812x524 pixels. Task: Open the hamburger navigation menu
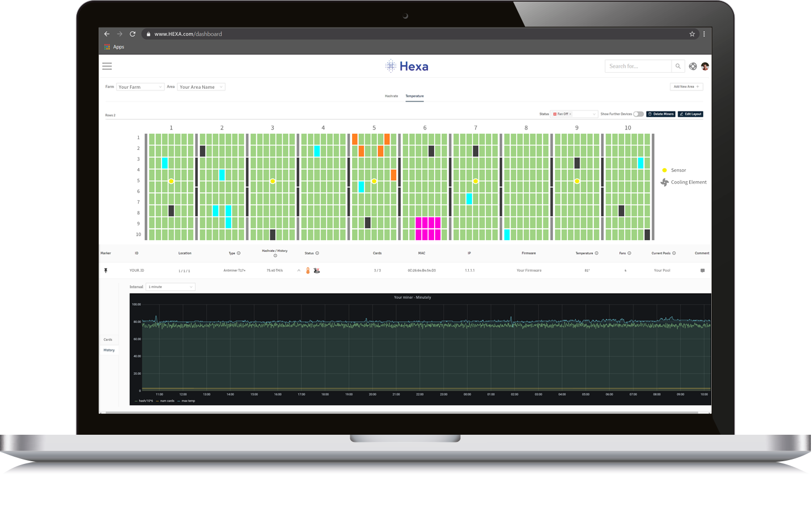107,66
